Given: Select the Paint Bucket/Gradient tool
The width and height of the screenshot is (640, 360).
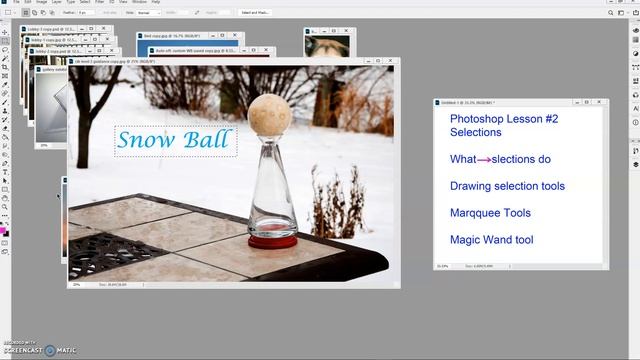Looking at the screenshot, I should point(5,138).
